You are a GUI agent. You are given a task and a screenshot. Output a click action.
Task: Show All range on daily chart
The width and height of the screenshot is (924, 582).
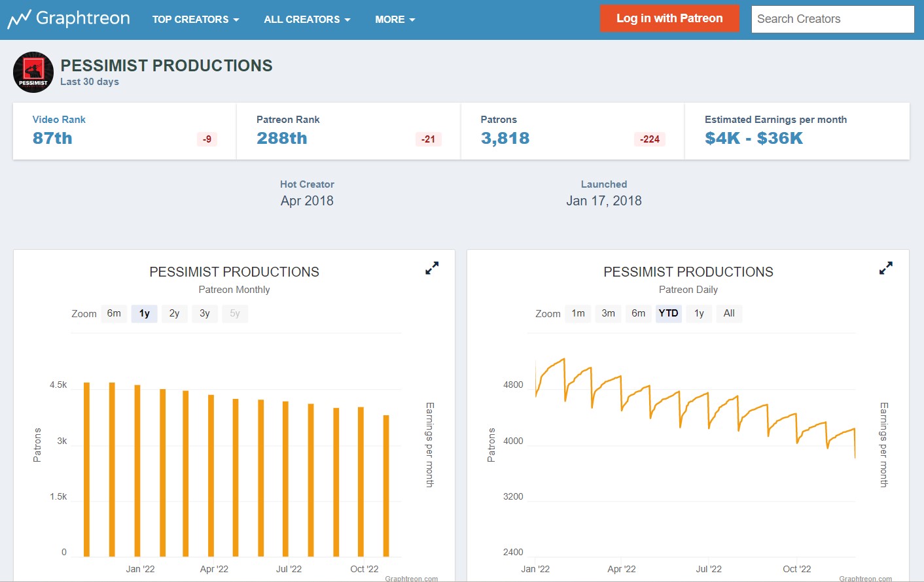[x=729, y=313]
